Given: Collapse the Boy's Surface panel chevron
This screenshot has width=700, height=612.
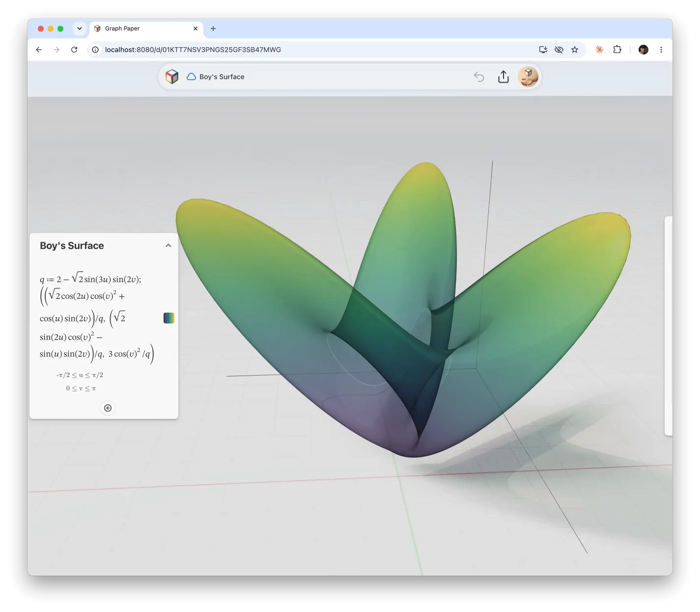Looking at the screenshot, I should [x=168, y=245].
